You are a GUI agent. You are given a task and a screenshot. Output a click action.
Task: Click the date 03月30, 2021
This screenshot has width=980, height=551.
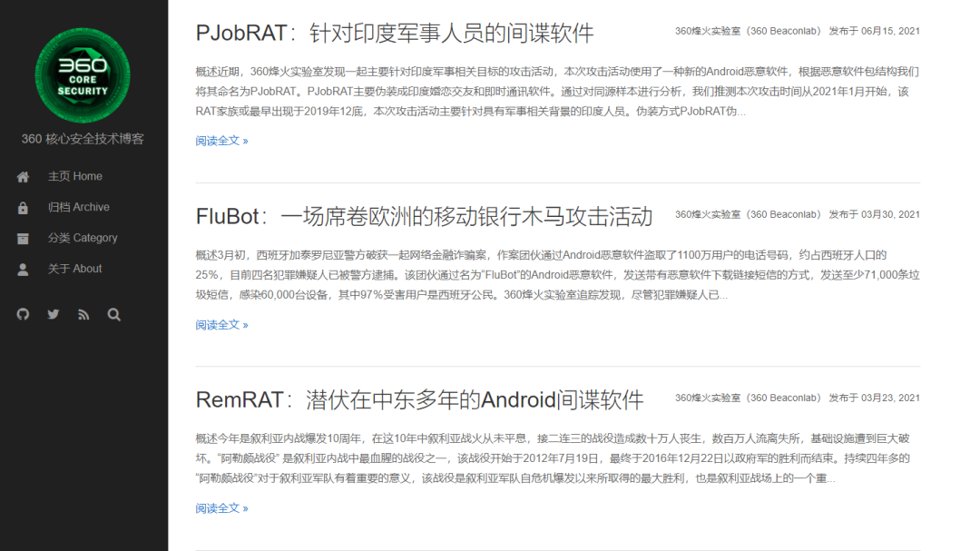click(x=890, y=214)
